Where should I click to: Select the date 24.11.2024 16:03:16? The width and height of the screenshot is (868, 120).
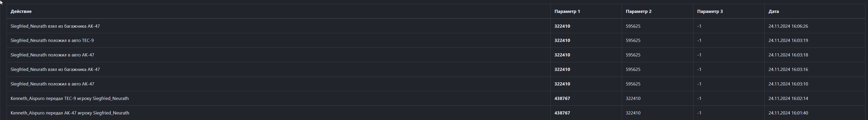788,70
